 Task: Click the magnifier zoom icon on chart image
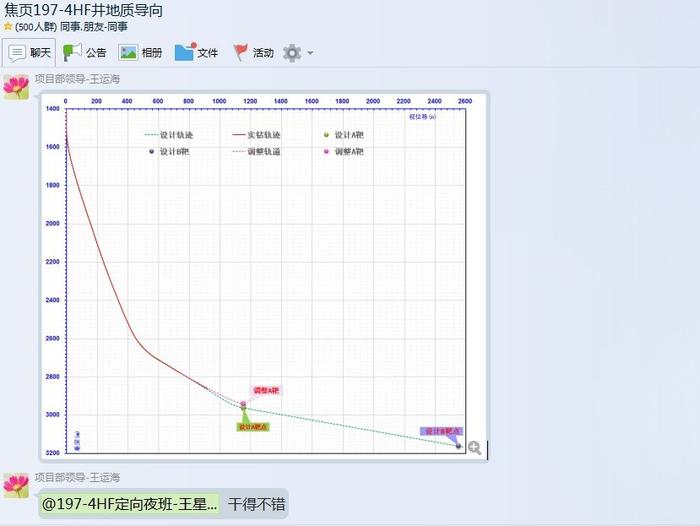[x=474, y=448]
